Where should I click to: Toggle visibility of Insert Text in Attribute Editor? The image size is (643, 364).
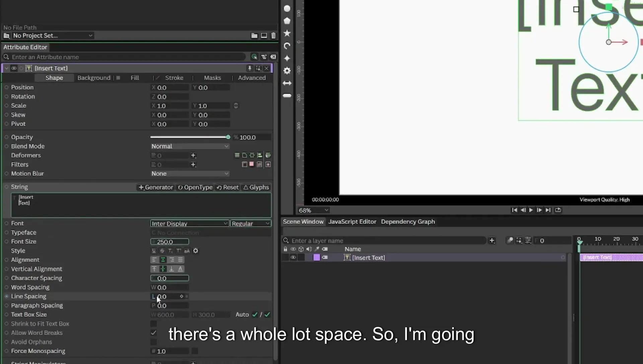pyautogui.click(x=14, y=68)
